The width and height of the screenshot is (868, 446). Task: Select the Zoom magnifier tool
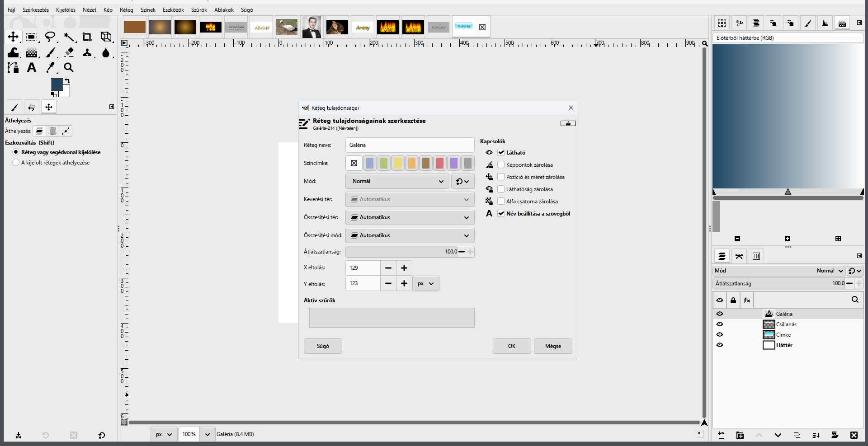coord(69,68)
